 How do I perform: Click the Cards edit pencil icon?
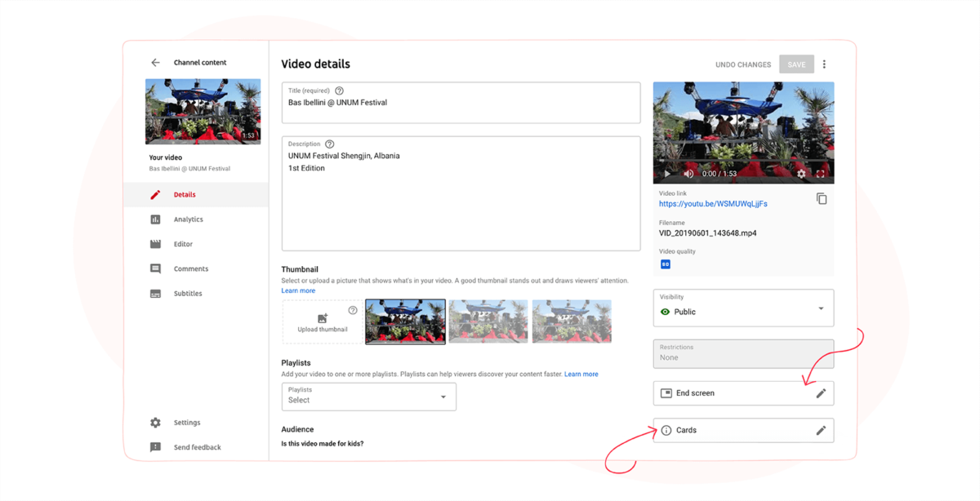click(x=822, y=430)
